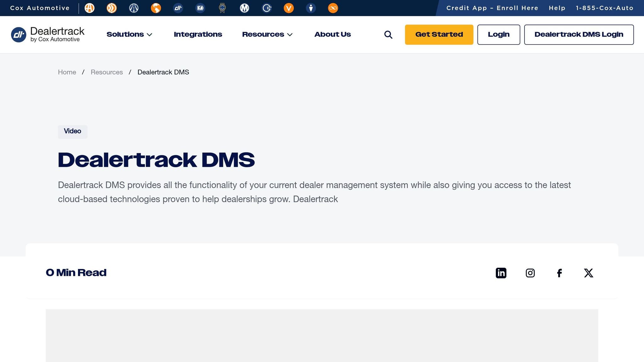Screen dimensions: 644x362
Task: Click the Dealertrack DMS page heading
Action: 156,160
